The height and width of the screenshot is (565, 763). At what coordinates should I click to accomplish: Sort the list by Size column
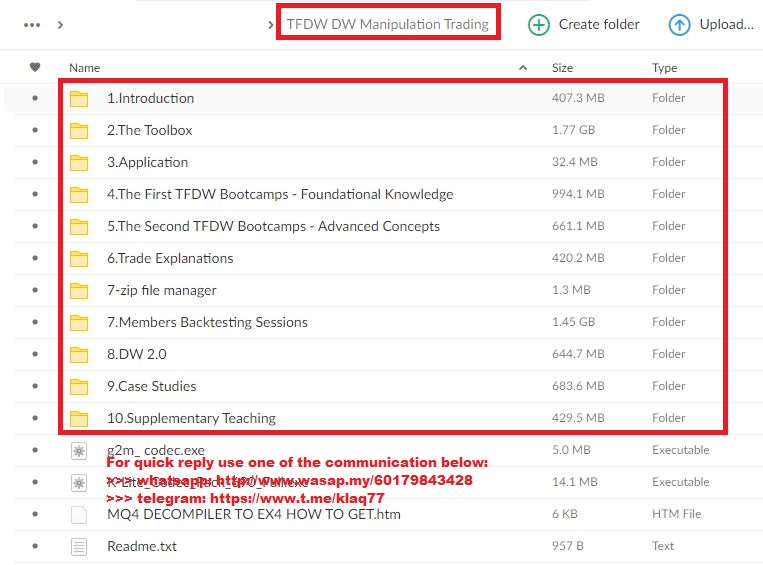click(x=562, y=68)
